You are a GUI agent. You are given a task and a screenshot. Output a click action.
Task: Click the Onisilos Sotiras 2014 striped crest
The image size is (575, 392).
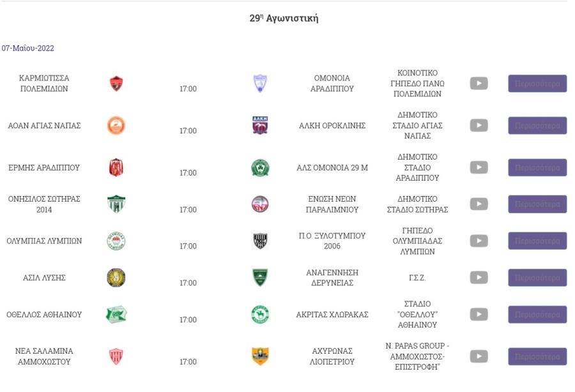116,204
